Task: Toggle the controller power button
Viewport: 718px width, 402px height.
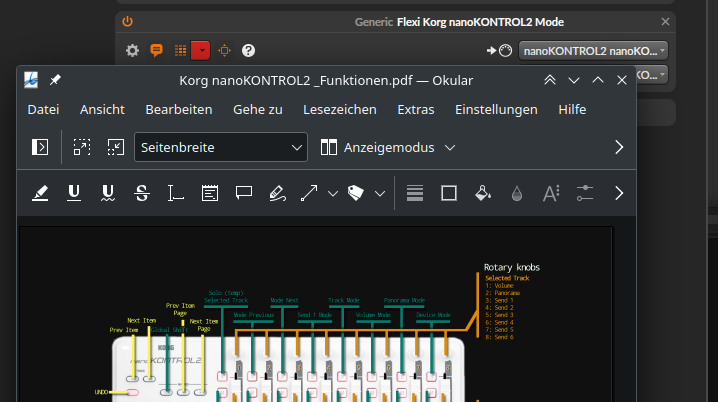Action: (127, 22)
